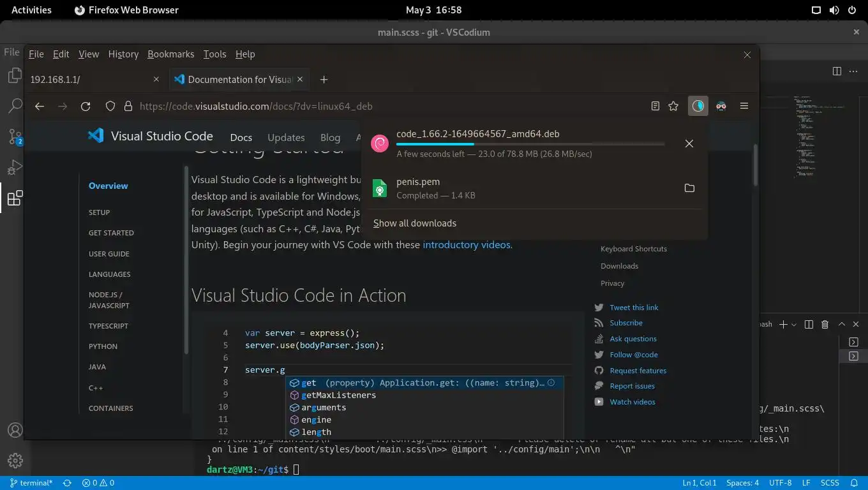
Task: Open the Extensions view in VSCodium
Action: click(15, 198)
